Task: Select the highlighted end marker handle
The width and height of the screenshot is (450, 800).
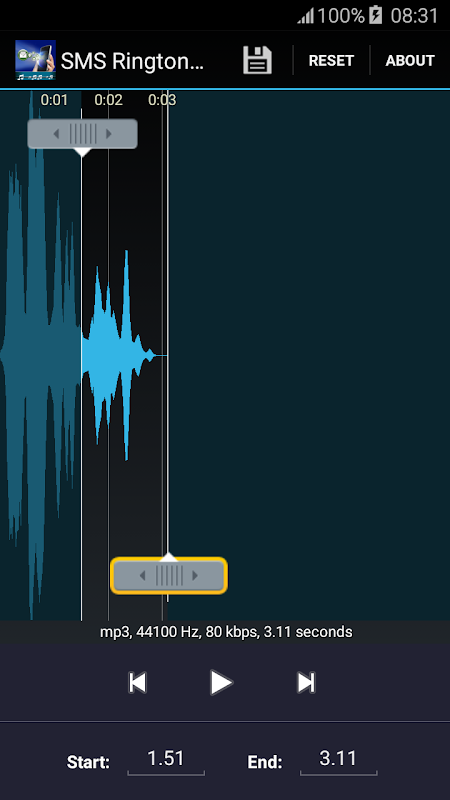Action: point(169,576)
